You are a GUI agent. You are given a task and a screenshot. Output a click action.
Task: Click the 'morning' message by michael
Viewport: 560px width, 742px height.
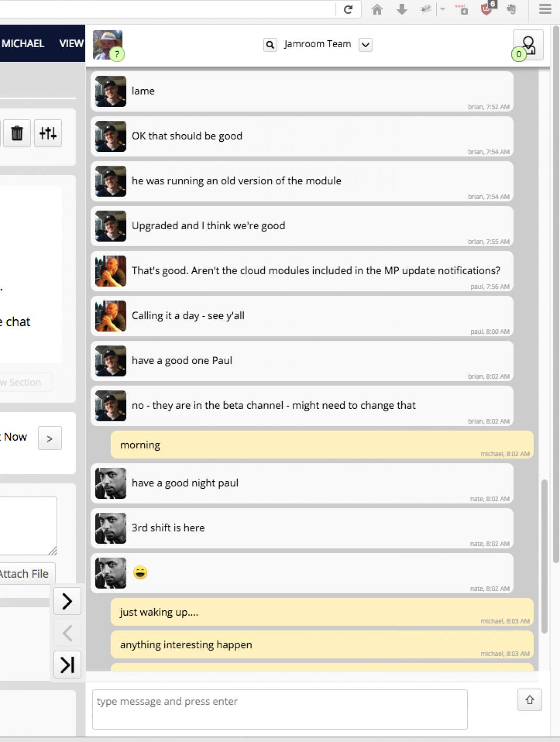(322, 445)
